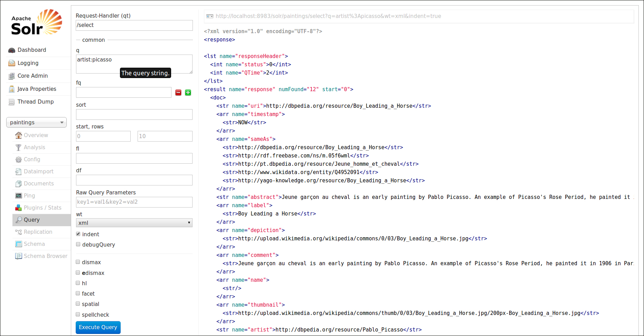
Task: Click the Config gear icon
Action: coord(19,160)
